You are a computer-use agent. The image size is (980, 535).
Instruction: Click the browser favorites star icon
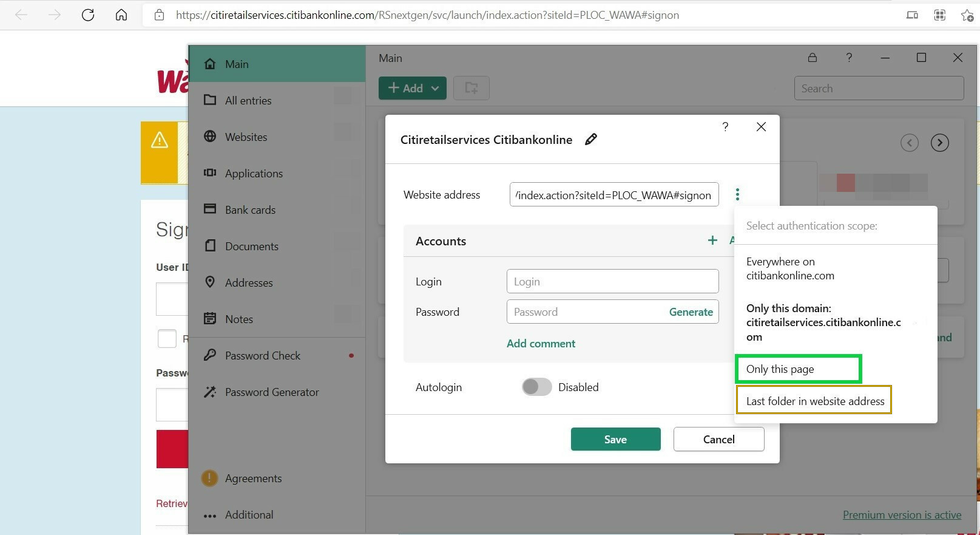point(967,15)
